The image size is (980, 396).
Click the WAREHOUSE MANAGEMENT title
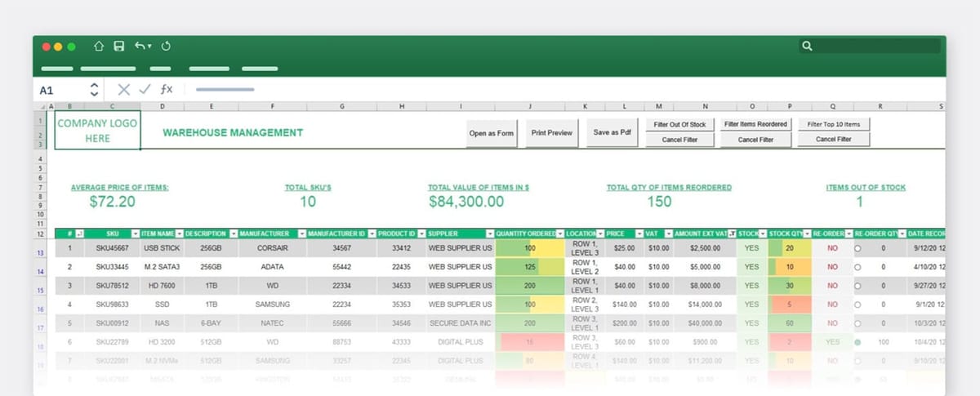[233, 132]
